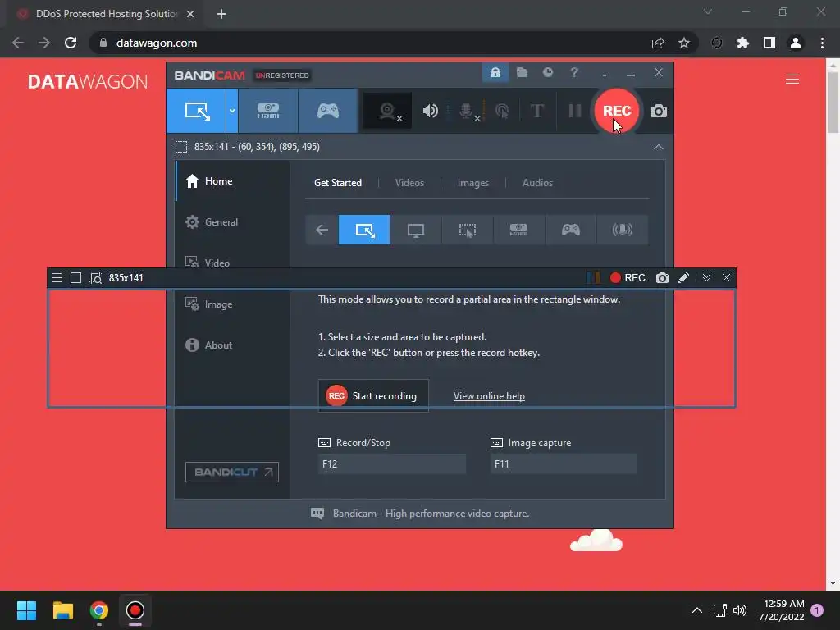Toggle text overlay T icon
Viewport: 840px width, 630px height.
[536, 111]
